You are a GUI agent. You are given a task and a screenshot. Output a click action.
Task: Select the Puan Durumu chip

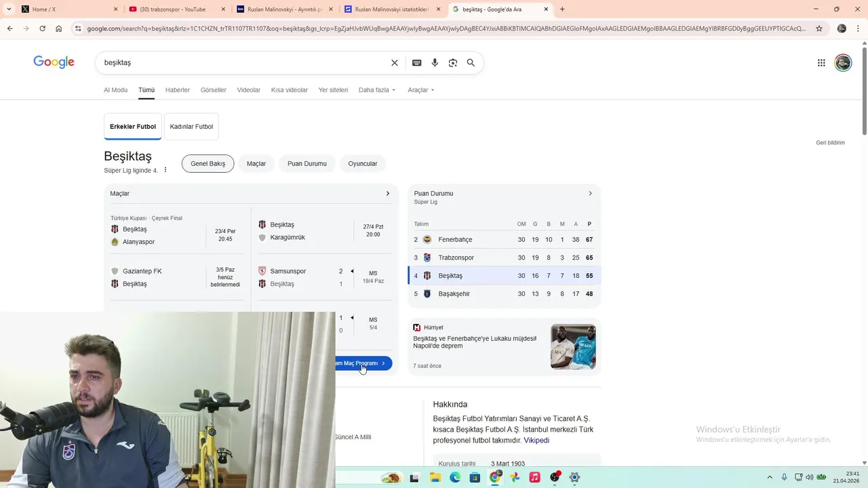click(307, 163)
